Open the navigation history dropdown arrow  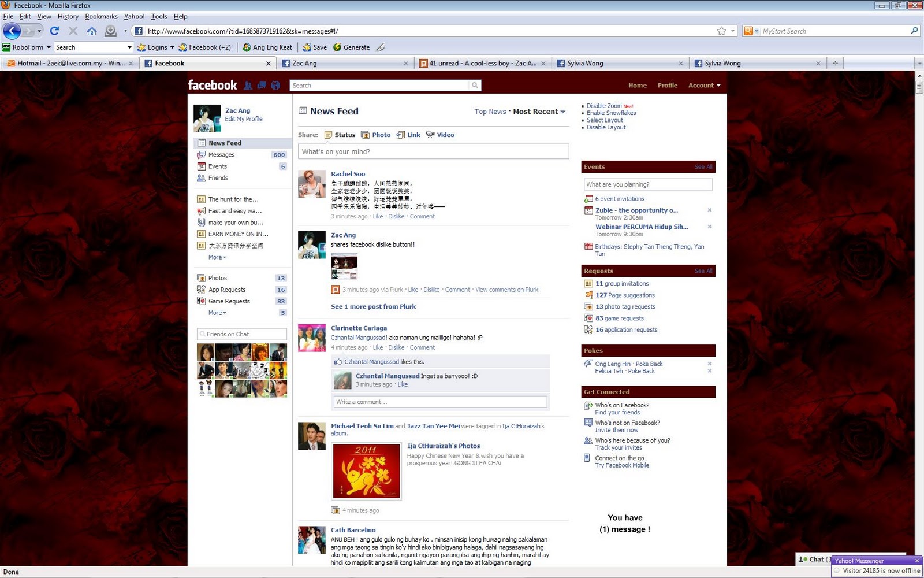[39, 31]
